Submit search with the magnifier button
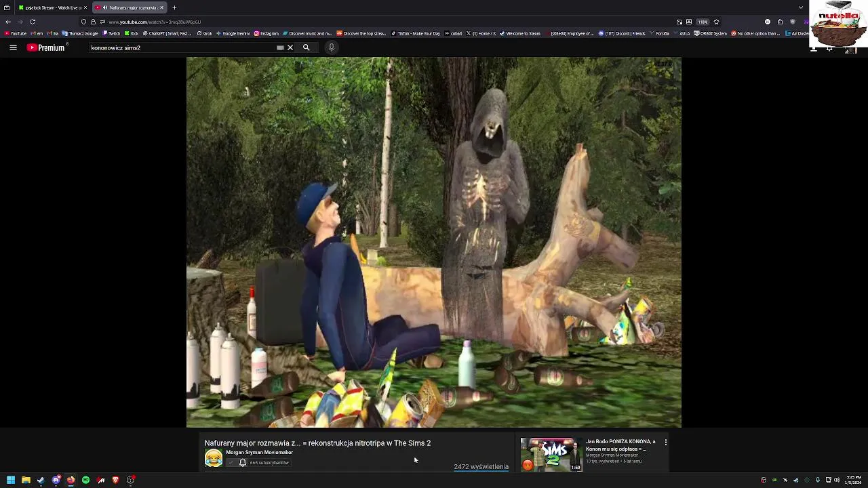The image size is (868, 488). click(x=306, y=47)
